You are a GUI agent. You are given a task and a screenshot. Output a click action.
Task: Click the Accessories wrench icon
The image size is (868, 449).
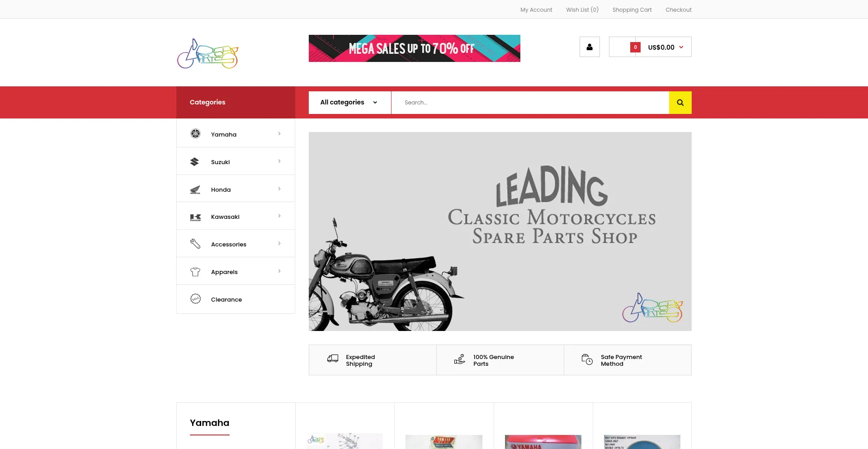pos(195,244)
